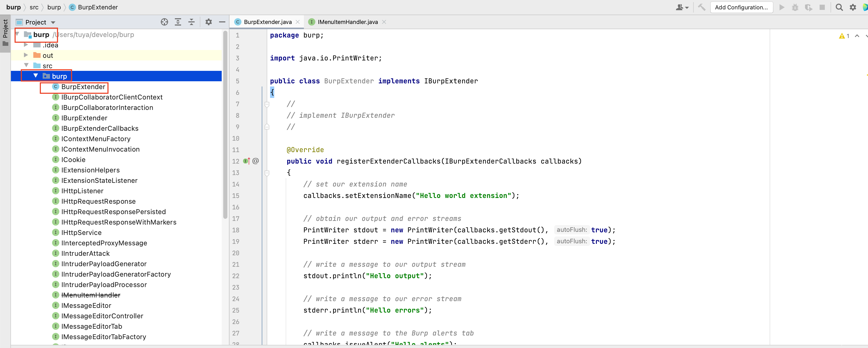Expand the out folder
Image resolution: width=868 pixels, height=348 pixels.
(26, 55)
